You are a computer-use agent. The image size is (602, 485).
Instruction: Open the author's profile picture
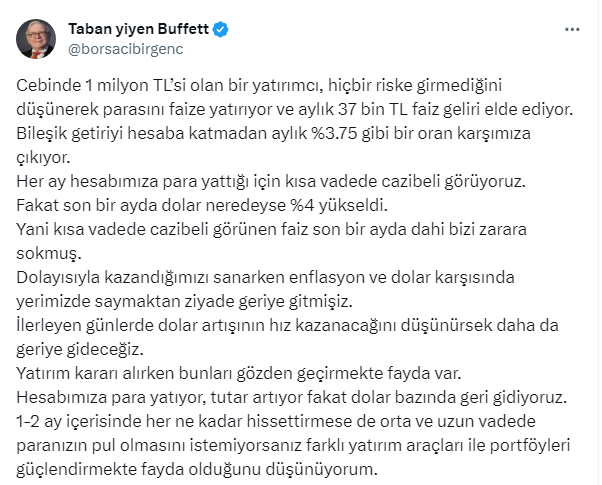35,37
